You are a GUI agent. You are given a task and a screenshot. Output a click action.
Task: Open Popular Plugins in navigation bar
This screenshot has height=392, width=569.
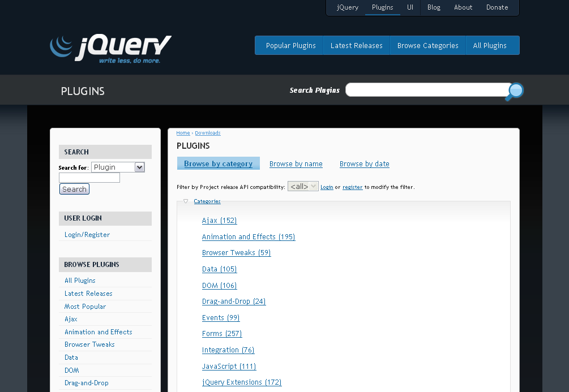click(290, 46)
